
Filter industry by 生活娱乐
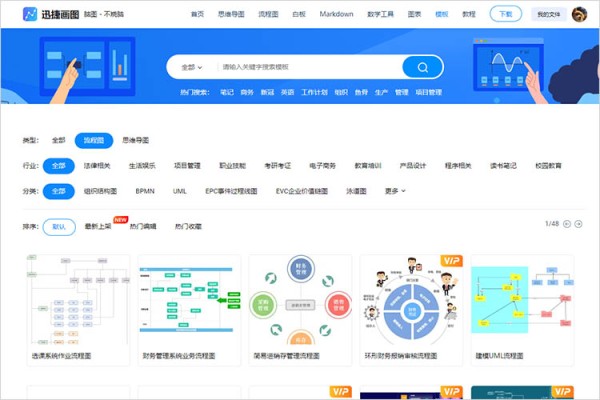coord(142,166)
